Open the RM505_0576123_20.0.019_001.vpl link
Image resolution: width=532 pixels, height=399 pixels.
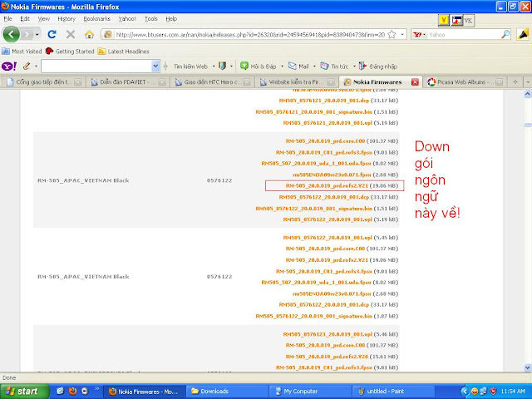[x=328, y=334]
